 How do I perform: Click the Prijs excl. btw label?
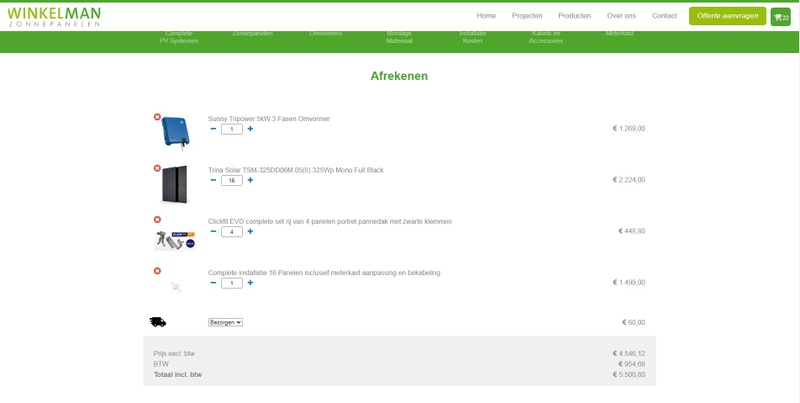(174, 354)
